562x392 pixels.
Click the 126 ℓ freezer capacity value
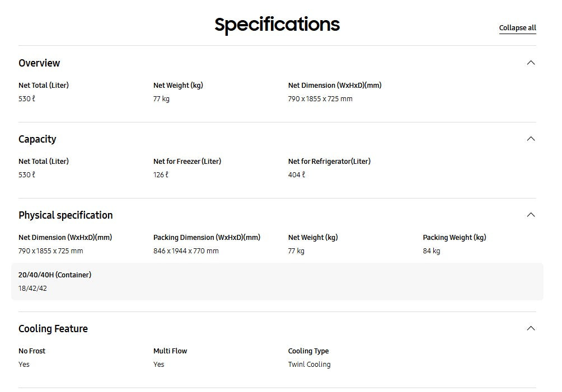pos(161,175)
